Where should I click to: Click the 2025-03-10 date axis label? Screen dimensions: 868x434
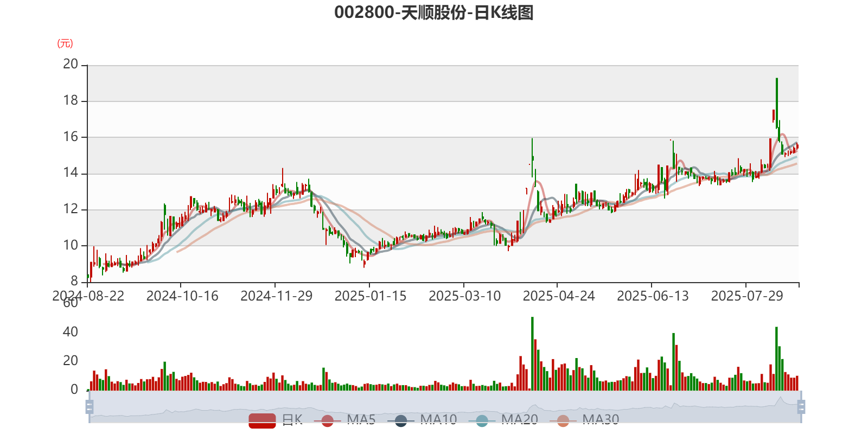[x=465, y=296]
